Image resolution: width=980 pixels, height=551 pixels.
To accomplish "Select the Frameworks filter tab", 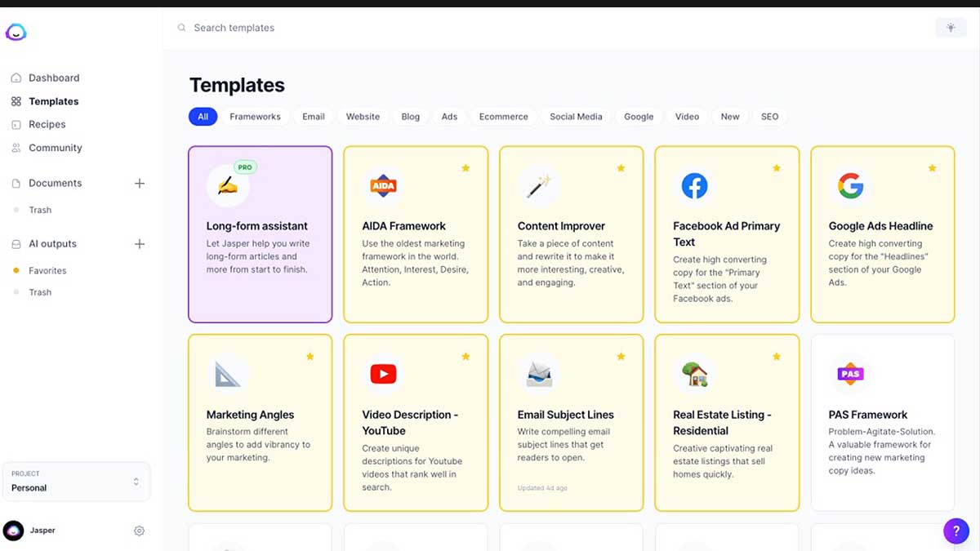I will [x=255, y=117].
